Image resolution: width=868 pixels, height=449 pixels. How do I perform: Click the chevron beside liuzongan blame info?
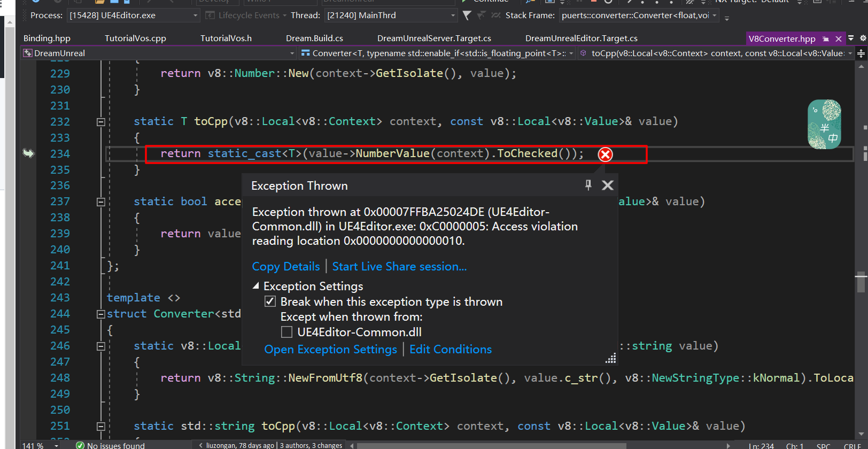(x=200, y=445)
